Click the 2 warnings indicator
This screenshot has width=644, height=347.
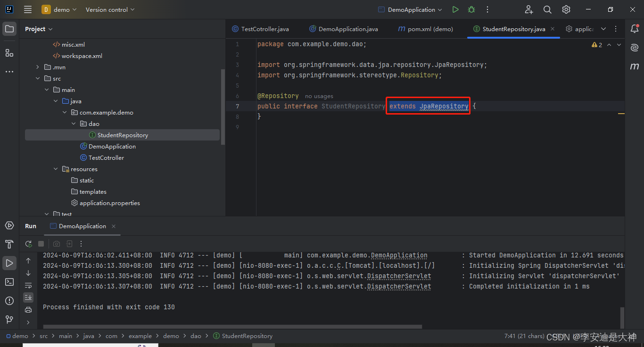(x=597, y=45)
